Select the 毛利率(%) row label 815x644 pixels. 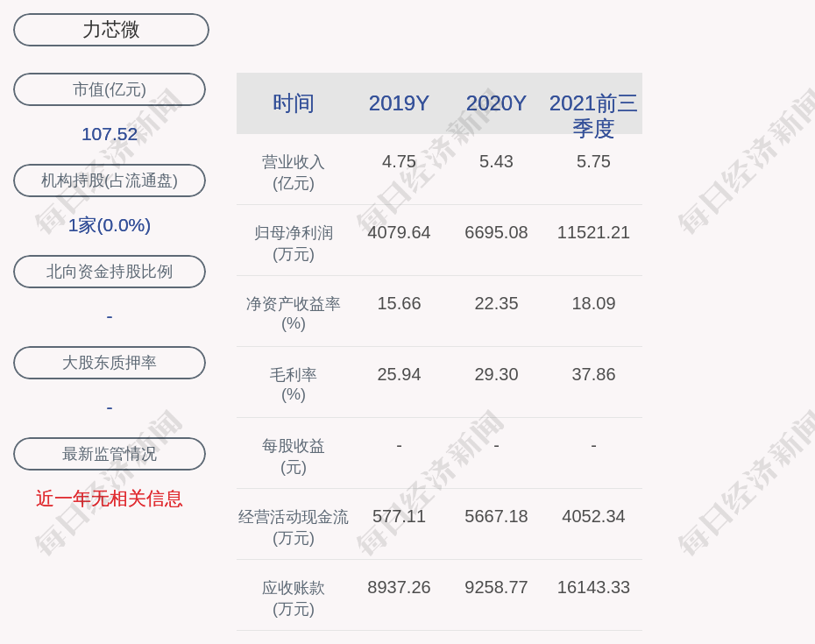pos(293,384)
